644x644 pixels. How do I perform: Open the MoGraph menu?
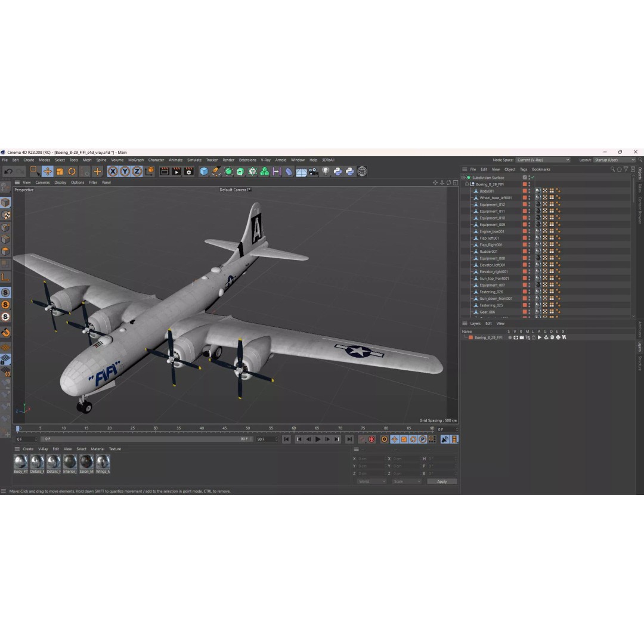tap(136, 160)
